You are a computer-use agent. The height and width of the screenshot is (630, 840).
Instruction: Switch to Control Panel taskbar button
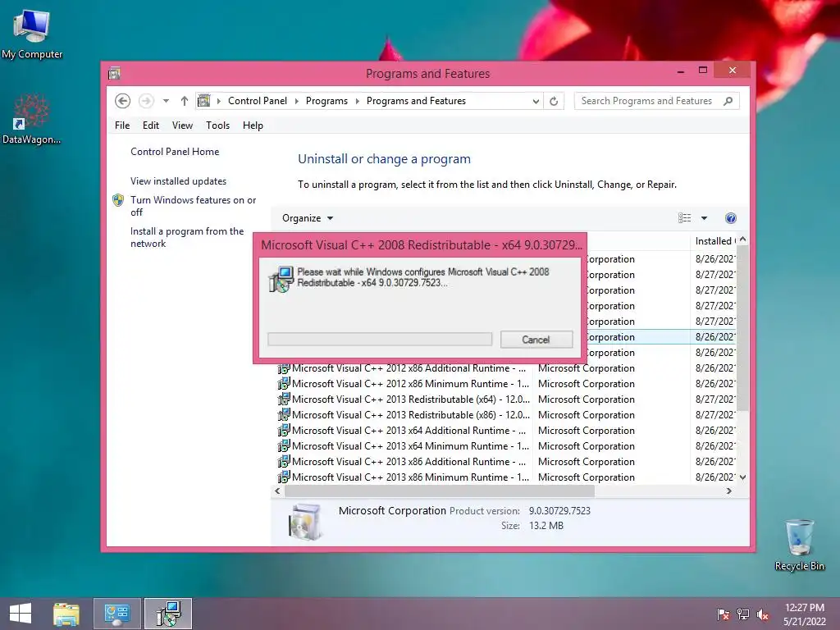point(116,614)
